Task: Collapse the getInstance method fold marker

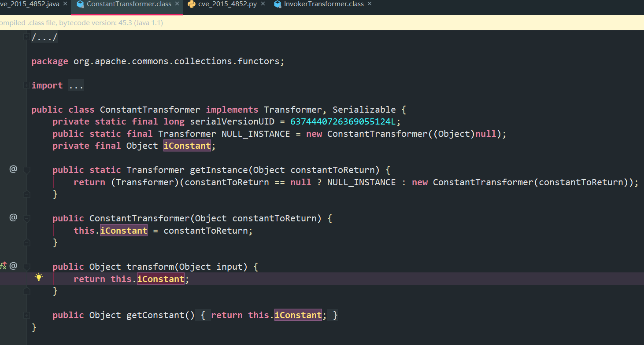Action: coord(26,170)
